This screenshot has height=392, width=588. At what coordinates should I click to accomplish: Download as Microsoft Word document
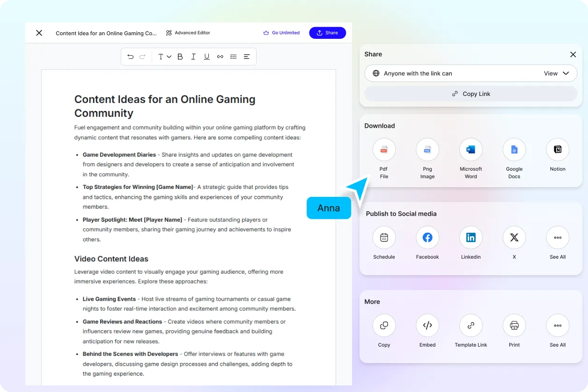point(470,150)
